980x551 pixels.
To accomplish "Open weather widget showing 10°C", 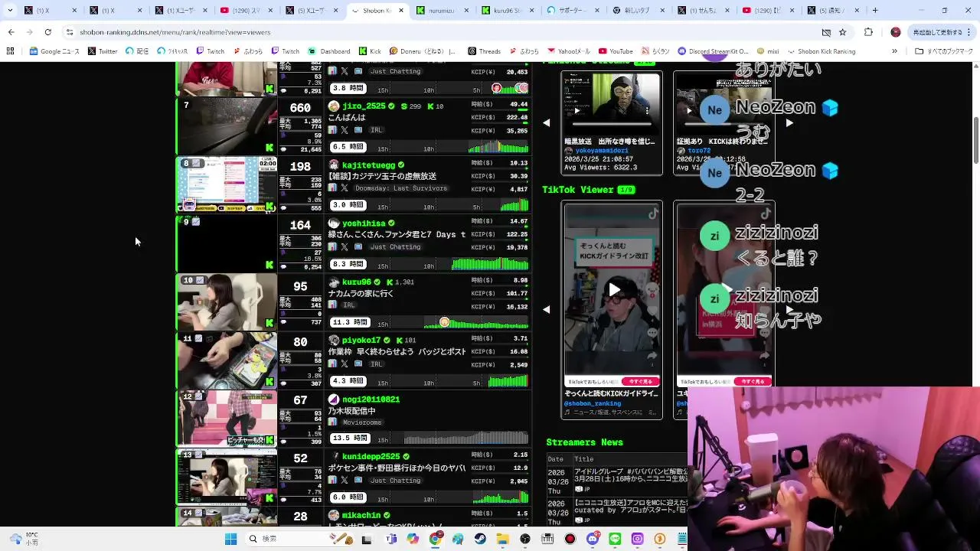I will (x=23, y=539).
